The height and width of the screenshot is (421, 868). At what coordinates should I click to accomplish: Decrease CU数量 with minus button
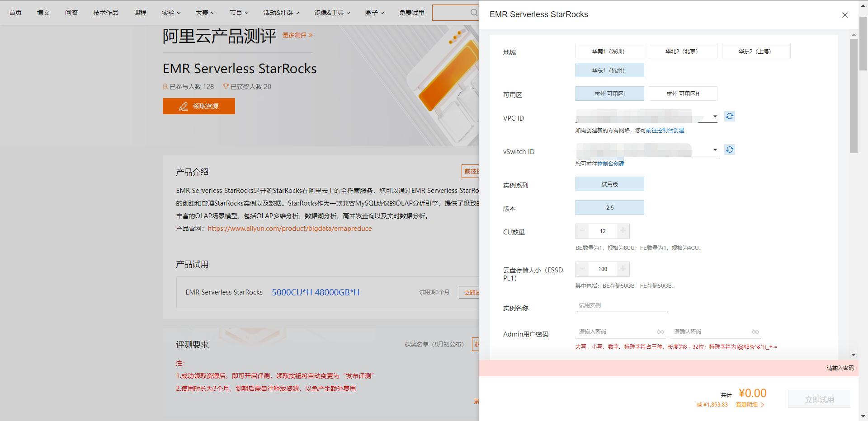(582, 231)
